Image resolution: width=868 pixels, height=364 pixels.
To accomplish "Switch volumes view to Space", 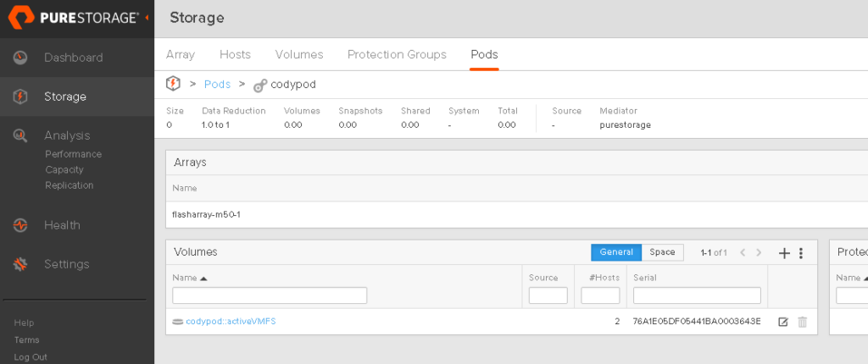I will click(x=663, y=252).
